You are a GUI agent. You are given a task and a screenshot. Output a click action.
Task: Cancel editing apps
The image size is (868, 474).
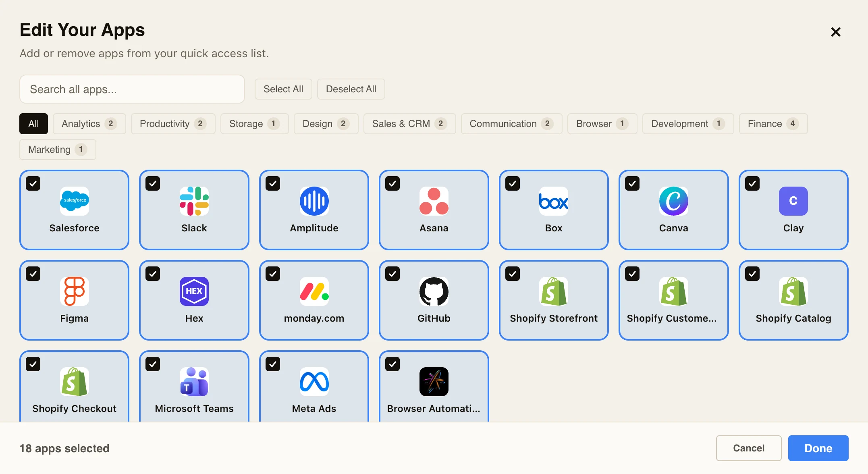748,448
